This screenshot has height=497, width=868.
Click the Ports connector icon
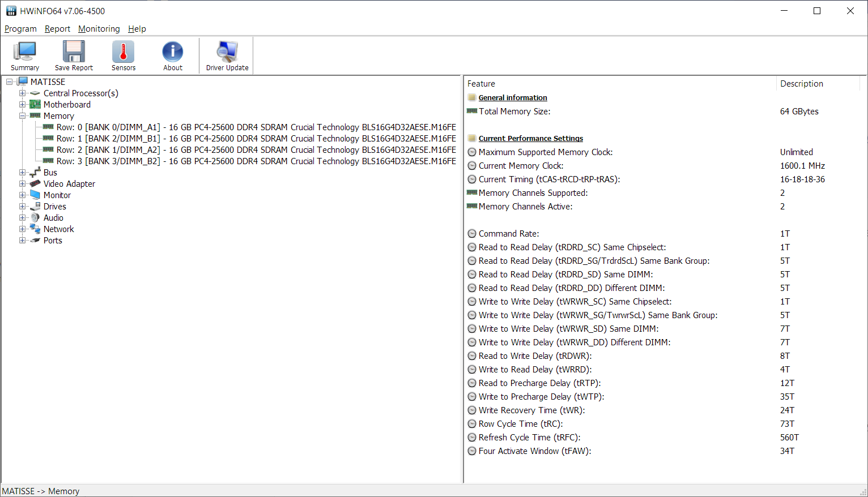coord(35,240)
